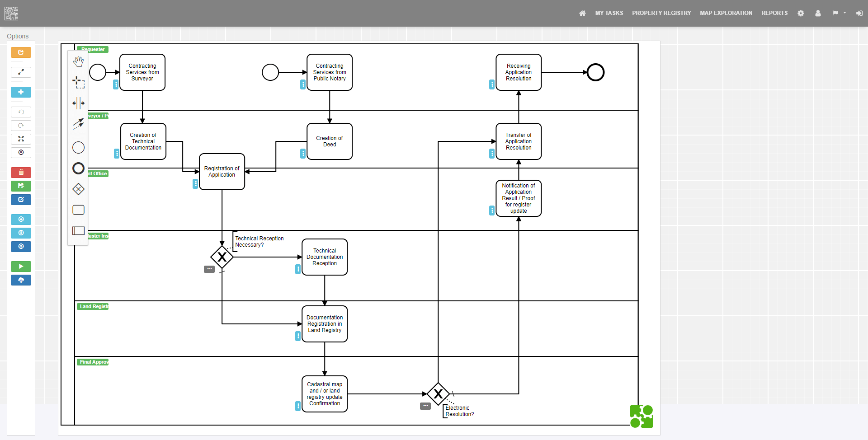Image resolution: width=868 pixels, height=440 pixels.
Task: Expand options handle beside Creation of Deed
Action: (303, 154)
